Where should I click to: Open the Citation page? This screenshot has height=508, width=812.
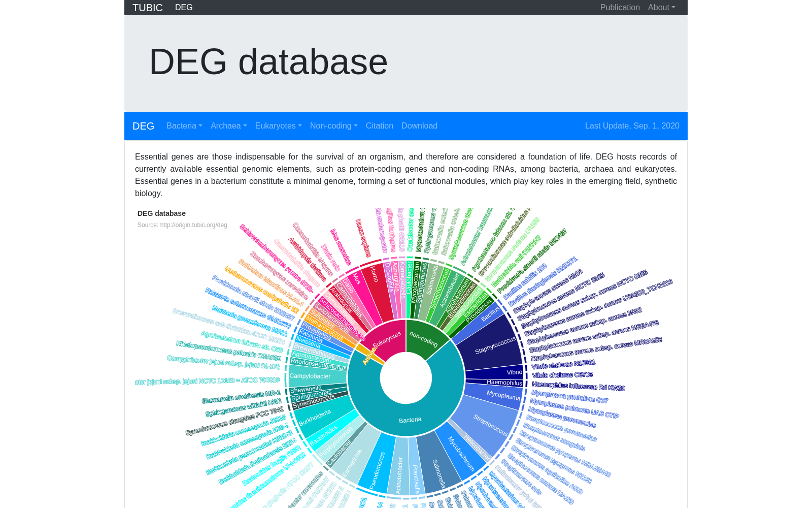379,126
